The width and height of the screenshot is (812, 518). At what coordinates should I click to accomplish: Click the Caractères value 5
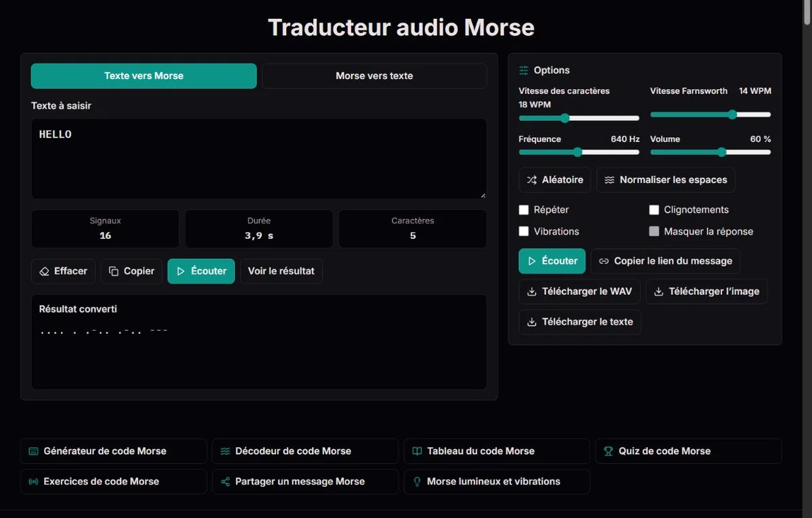[413, 236]
